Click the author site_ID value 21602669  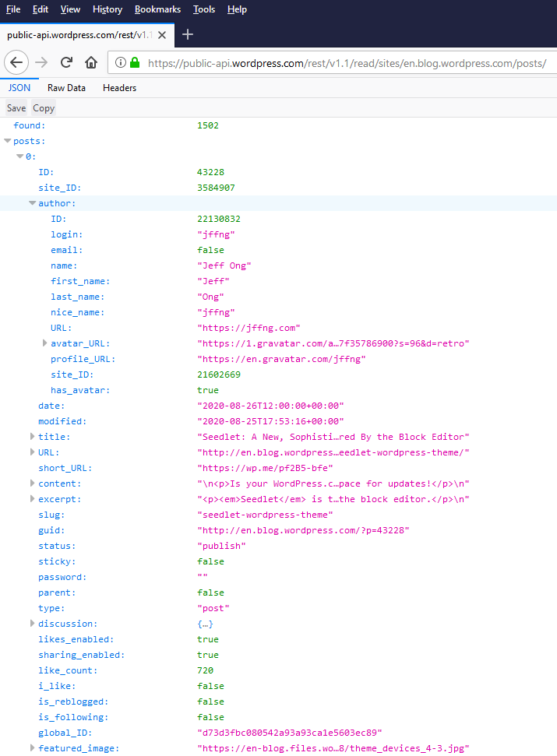[x=218, y=374]
